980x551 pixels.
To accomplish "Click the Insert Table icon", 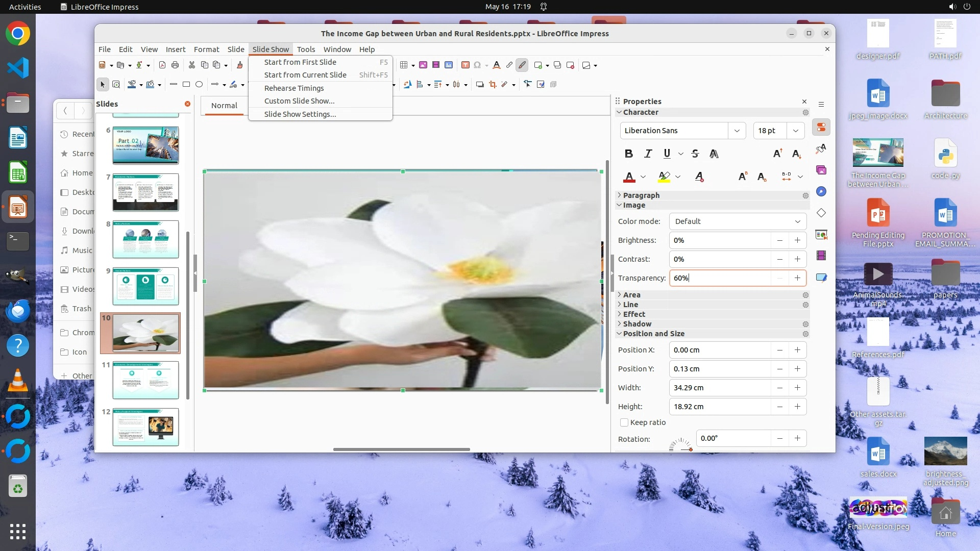I will click(x=404, y=65).
